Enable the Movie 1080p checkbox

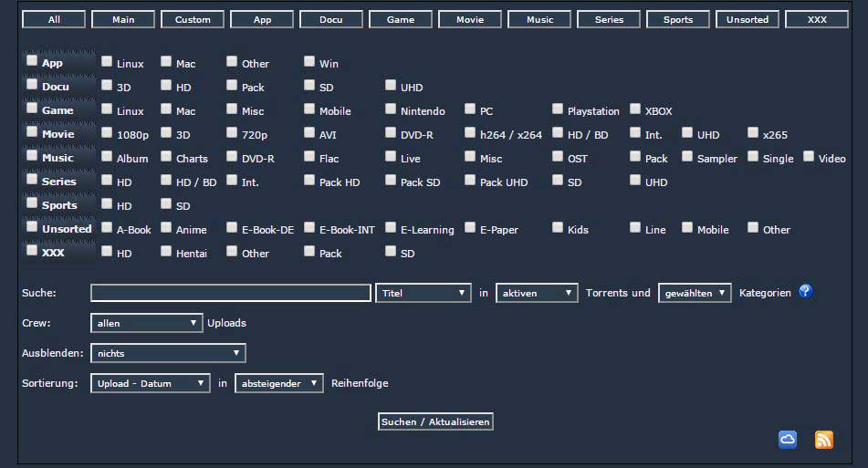107,133
